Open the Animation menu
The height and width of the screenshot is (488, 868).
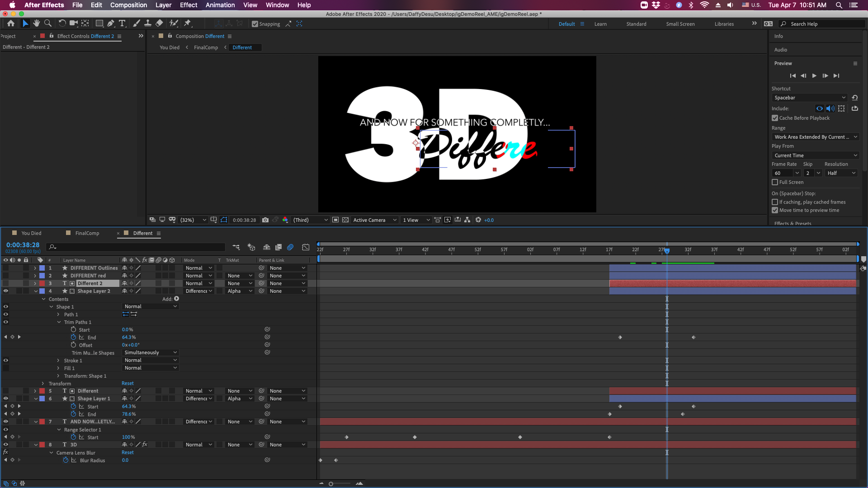tap(220, 5)
